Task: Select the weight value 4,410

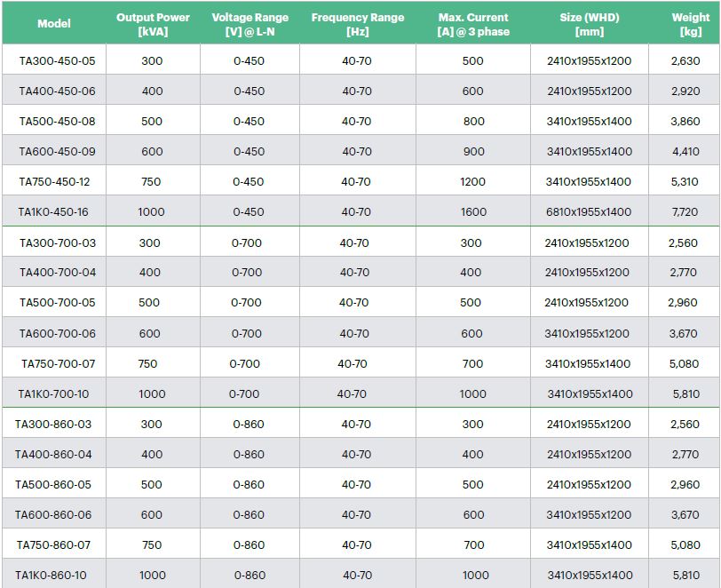Action: tap(685, 152)
